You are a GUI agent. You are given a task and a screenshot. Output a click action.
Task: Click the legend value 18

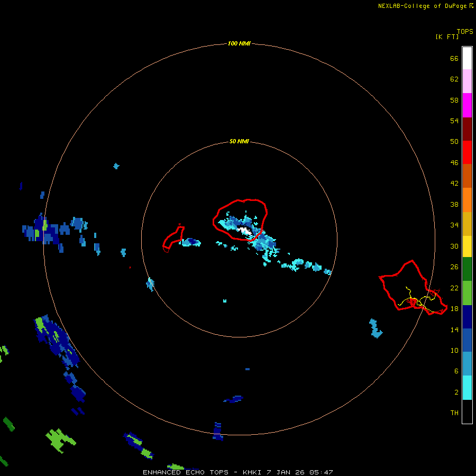454,309
